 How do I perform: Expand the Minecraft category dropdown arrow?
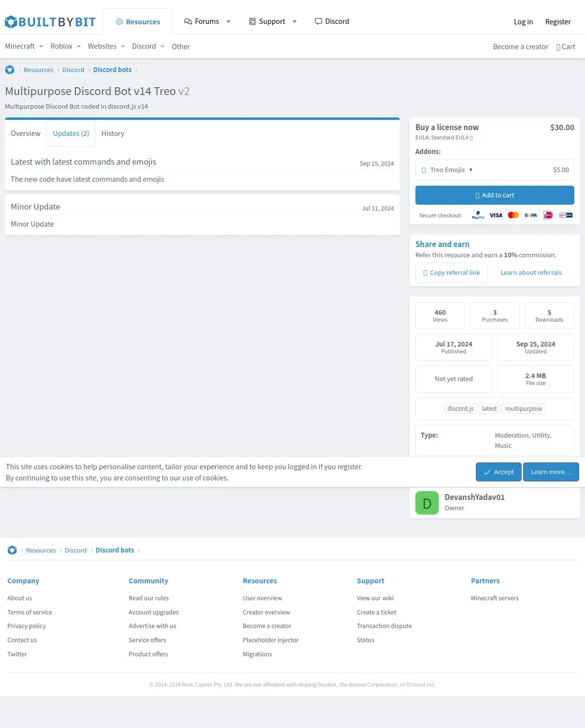(41, 47)
